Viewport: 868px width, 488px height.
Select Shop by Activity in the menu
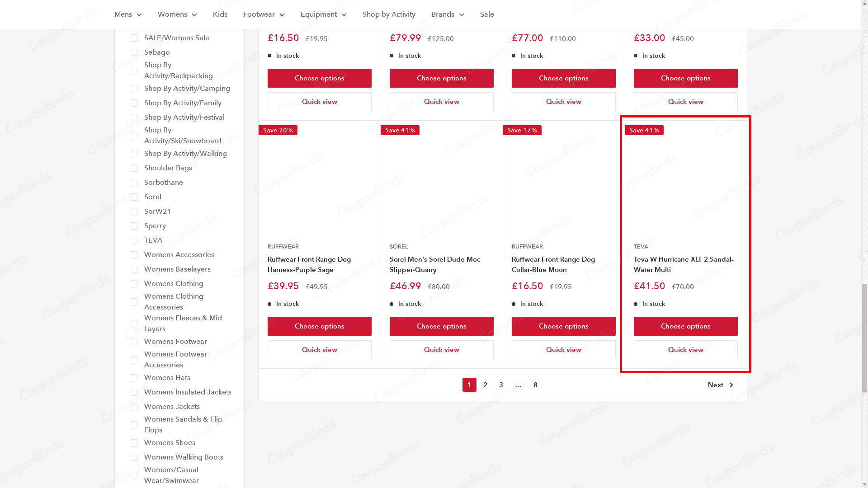[x=389, y=14]
